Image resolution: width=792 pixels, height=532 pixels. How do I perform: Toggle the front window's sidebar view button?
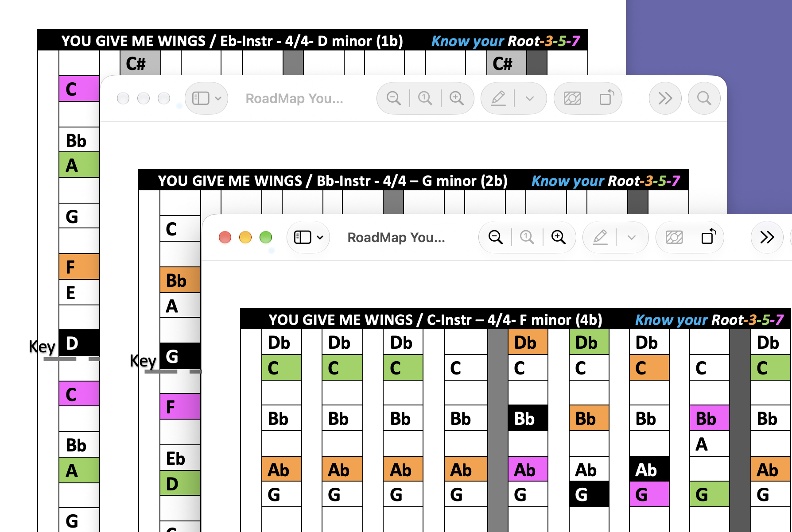[x=303, y=237]
